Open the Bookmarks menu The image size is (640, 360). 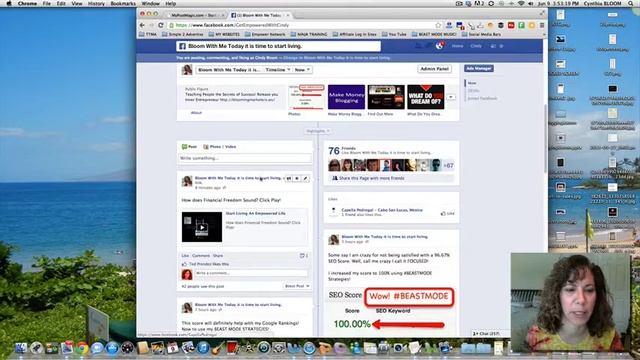[123, 3]
